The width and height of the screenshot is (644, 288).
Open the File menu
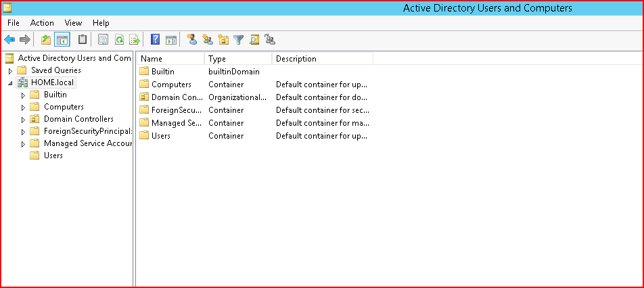pos(14,23)
